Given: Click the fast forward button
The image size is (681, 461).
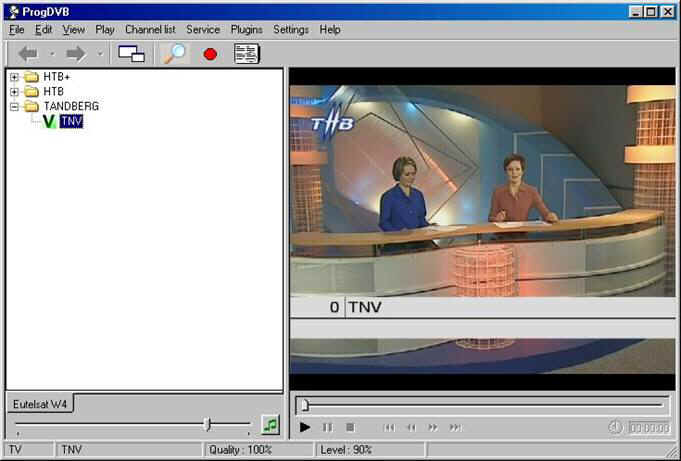Looking at the screenshot, I should tap(433, 428).
